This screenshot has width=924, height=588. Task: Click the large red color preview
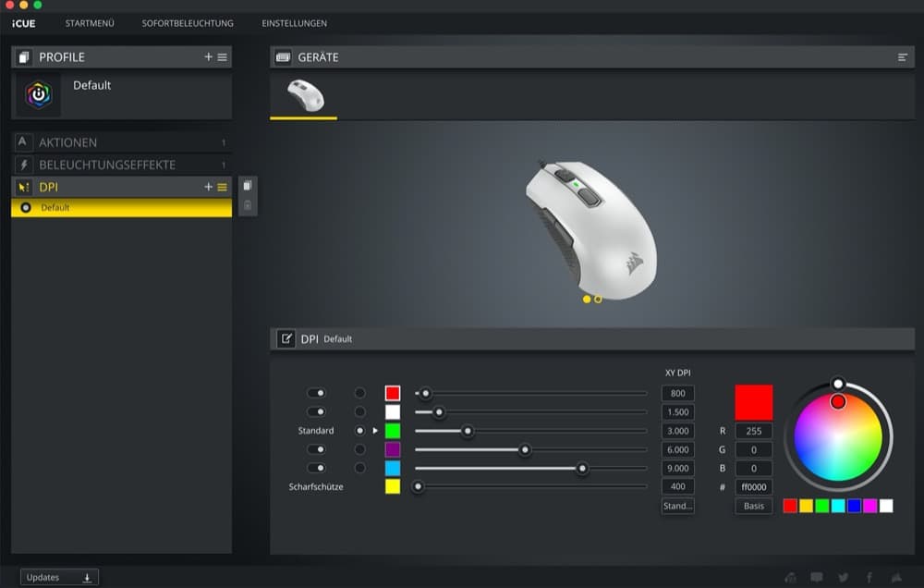tap(754, 402)
